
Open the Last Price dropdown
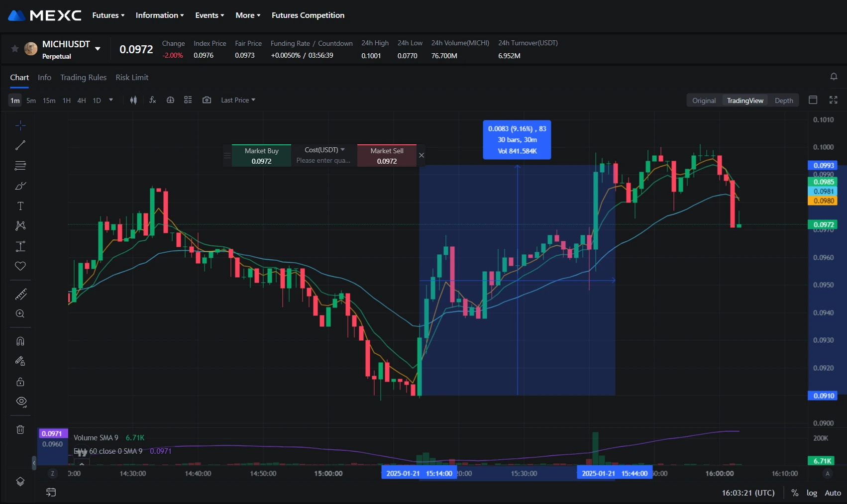238,100
